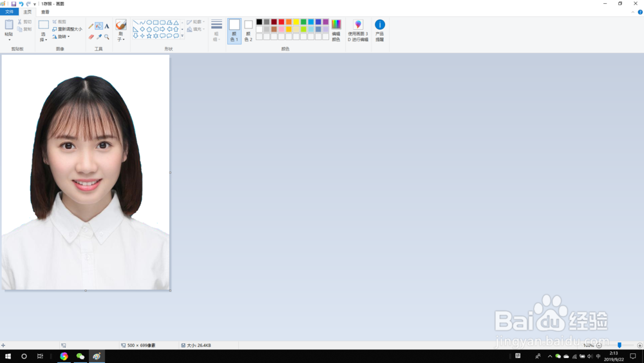Pick the red color swatch
Viewport: 644px width, 363px height.
pos(281,22)
